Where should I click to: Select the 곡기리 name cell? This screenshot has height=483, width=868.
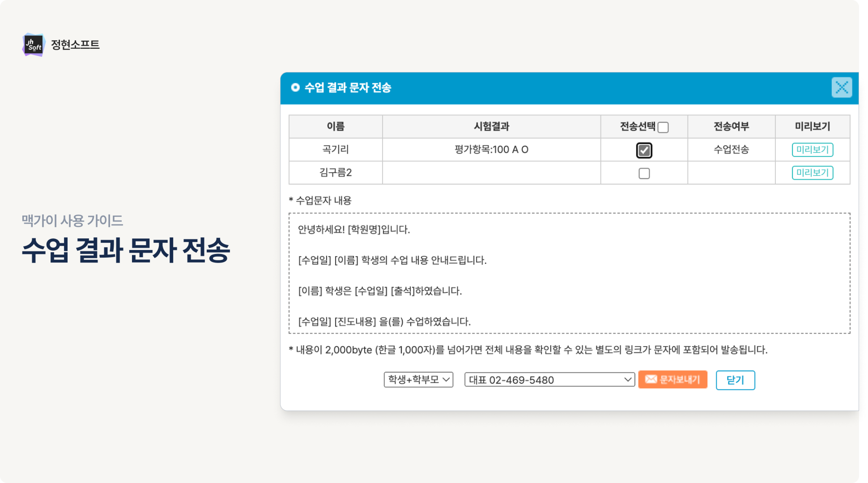click(x=335, y=150)
